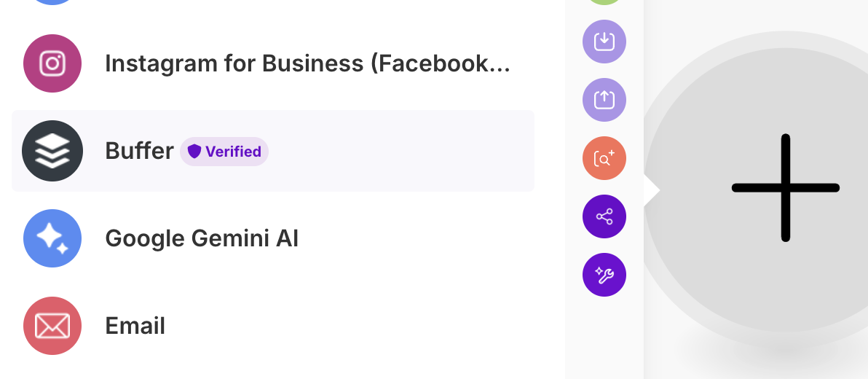
Task: Click the partially visible green toolbar circle
Action: [x=604, y=2]
